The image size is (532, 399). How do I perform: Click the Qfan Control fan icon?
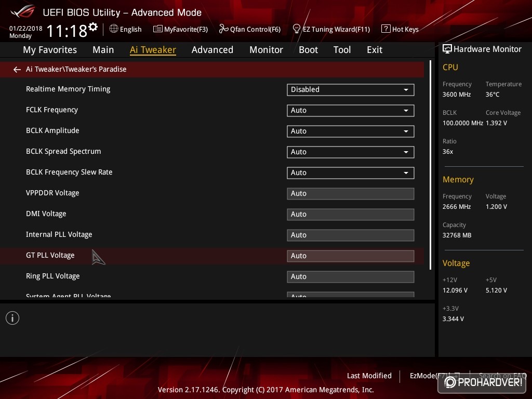[x=223, y=29]
